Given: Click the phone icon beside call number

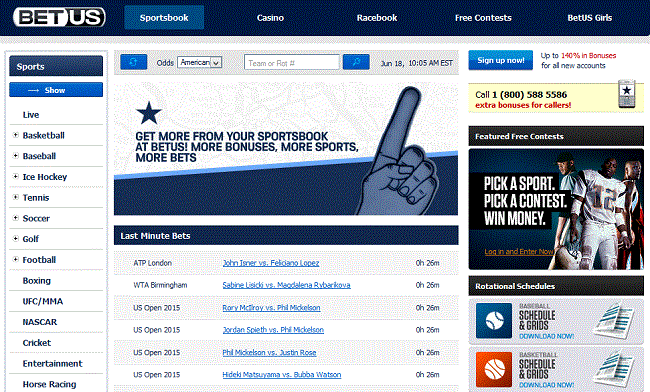Looking at the screenshot, I should [626, 94].
